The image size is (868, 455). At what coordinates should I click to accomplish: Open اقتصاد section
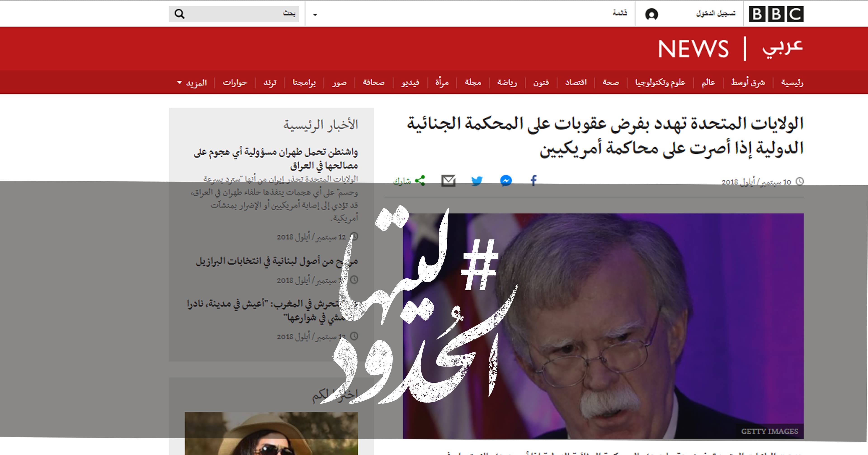576,83
